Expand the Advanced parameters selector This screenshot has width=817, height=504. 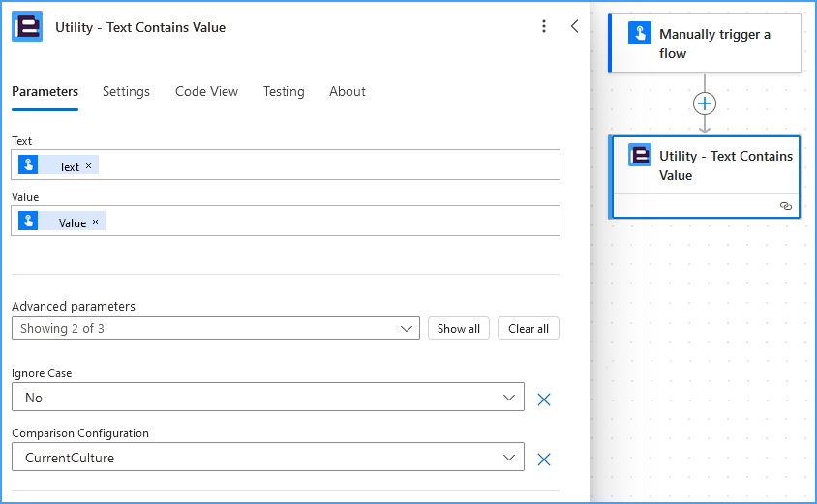[x=216, y=328]
